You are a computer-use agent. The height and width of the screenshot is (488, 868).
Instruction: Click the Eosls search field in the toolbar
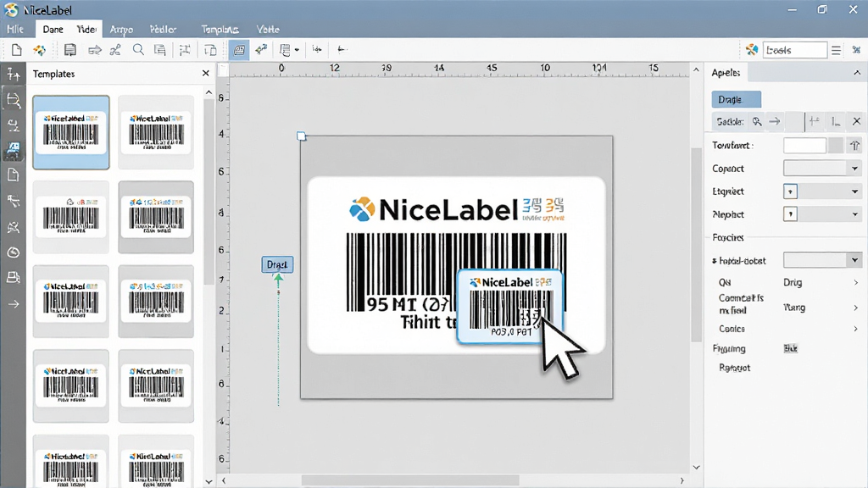coord(795,50)
